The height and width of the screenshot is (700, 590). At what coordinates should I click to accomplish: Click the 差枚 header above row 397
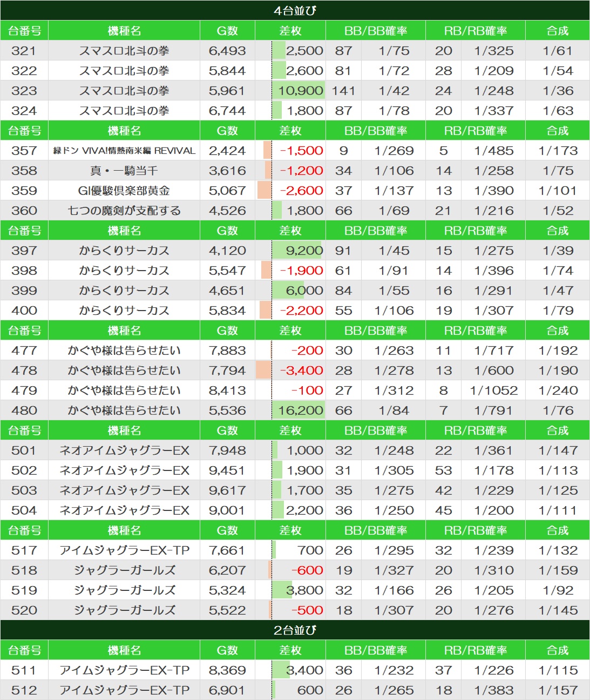290,231
